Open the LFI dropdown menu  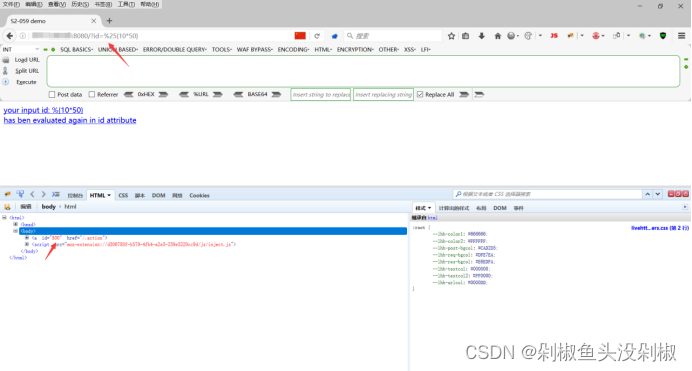(425, 49)
